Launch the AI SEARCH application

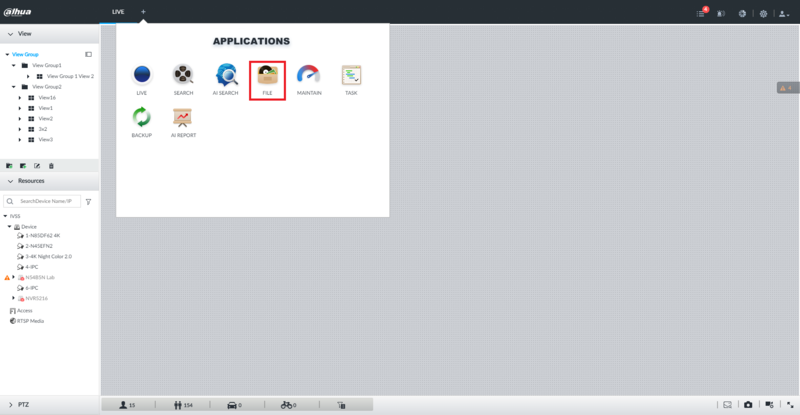coord(226,80)
